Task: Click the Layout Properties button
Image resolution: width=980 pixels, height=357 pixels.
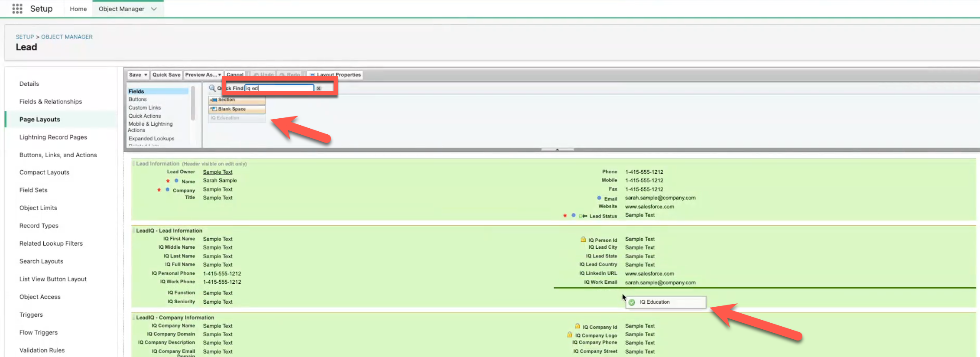Action: 335,75
